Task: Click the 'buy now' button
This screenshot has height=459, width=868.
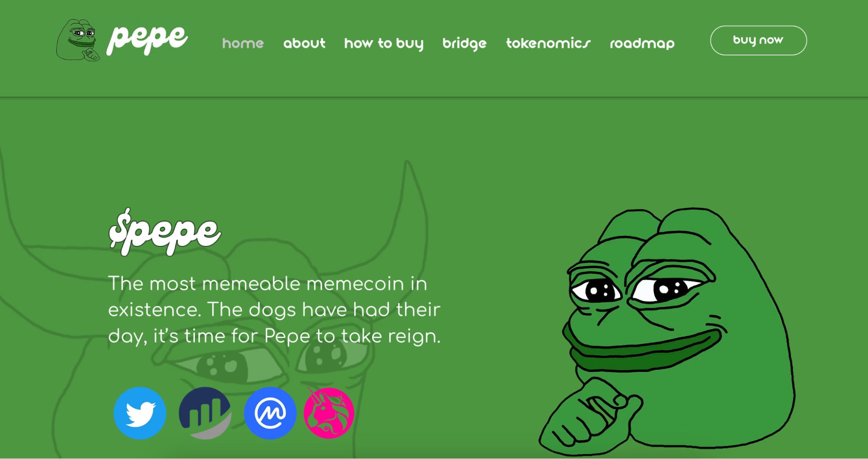Action: [759, 40]
